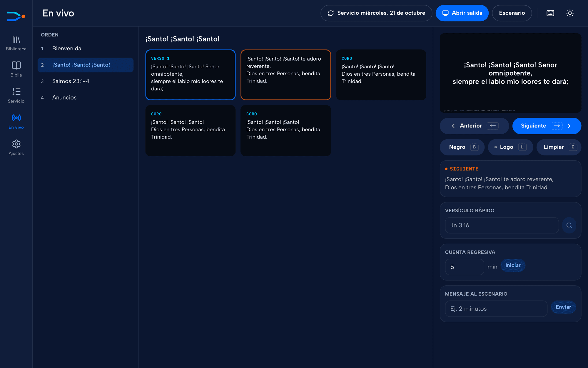Select ¡Santo! ¡Santo! ¡Santo! order item
This screenshot has width=588, height=368.
pyautogui.click(x=86, y=65)
